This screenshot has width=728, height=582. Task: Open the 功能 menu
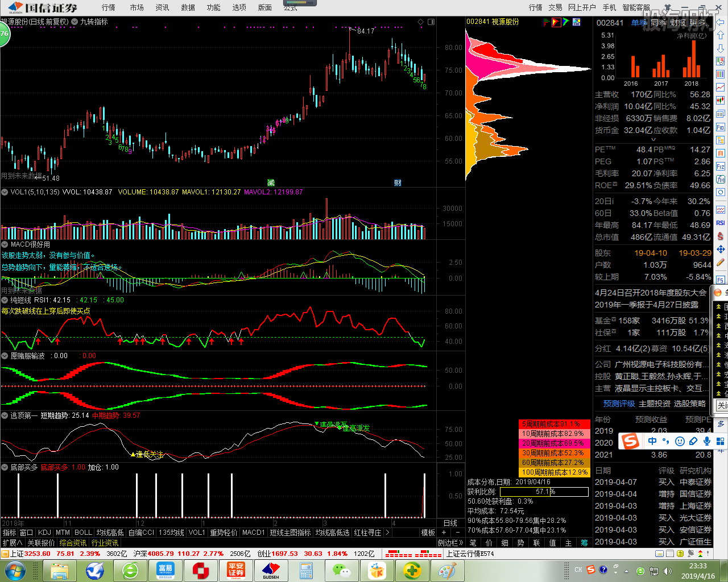click(214, 7)
